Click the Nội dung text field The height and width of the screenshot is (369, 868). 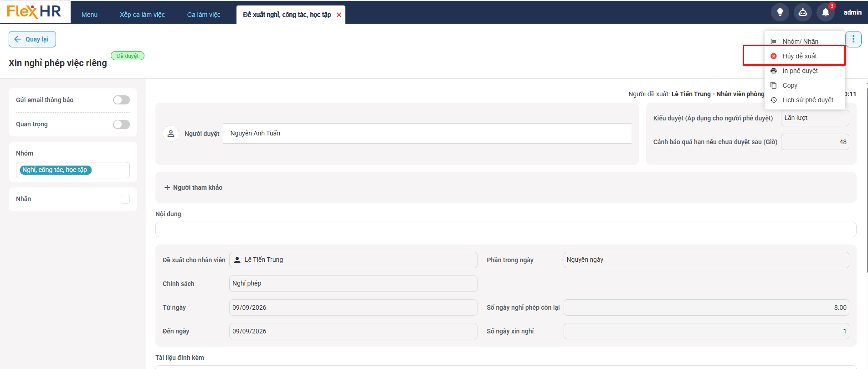[x=506, y=229]
